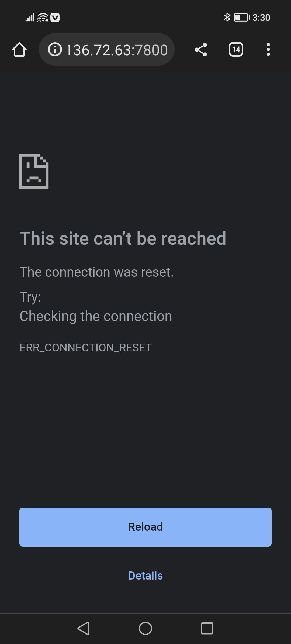Tap the Bluetooth status icon
Viewport: 291px width, 644px height.
pos(227,18)
